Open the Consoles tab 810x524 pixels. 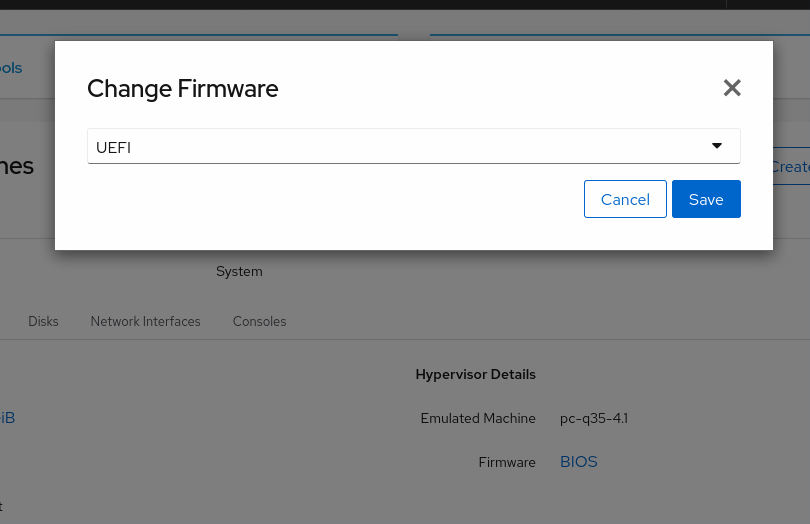pyautogui.click(x=259, y=321)
